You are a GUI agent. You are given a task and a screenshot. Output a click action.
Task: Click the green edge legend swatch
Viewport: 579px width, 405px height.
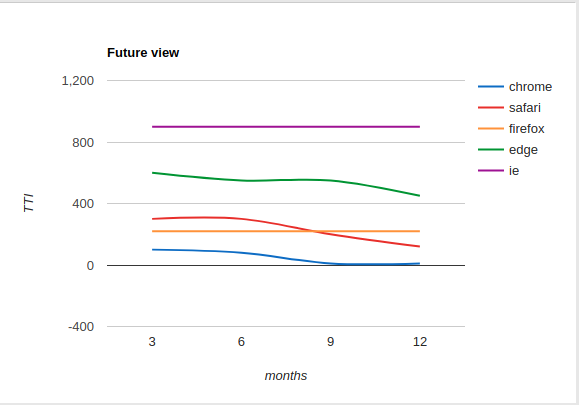coord(491,150)
